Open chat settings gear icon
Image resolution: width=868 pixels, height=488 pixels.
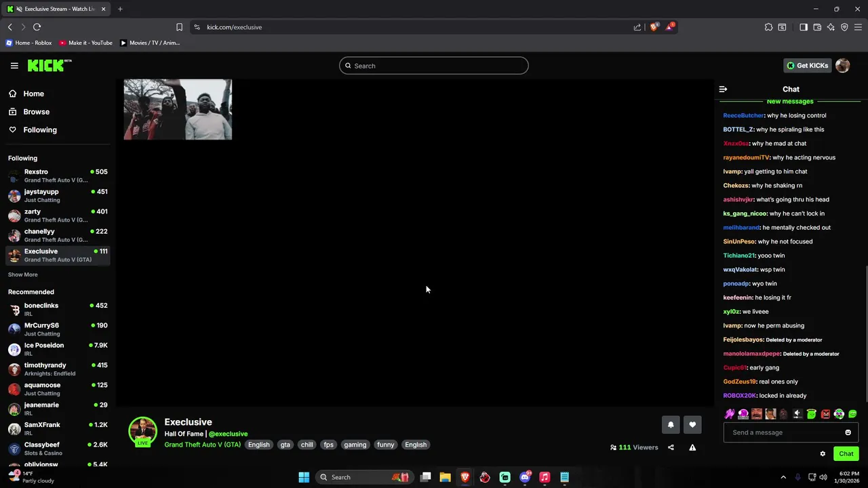tap(823, 454)
